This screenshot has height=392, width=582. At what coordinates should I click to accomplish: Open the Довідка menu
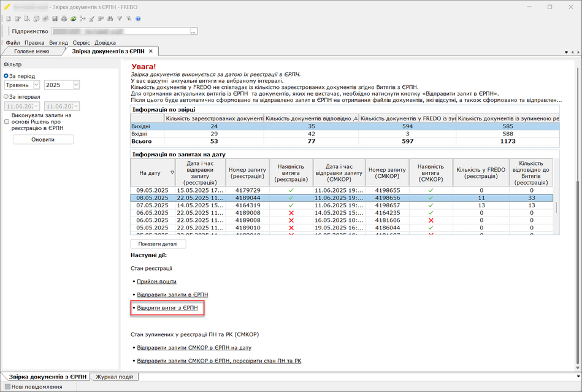pos(105,43)
